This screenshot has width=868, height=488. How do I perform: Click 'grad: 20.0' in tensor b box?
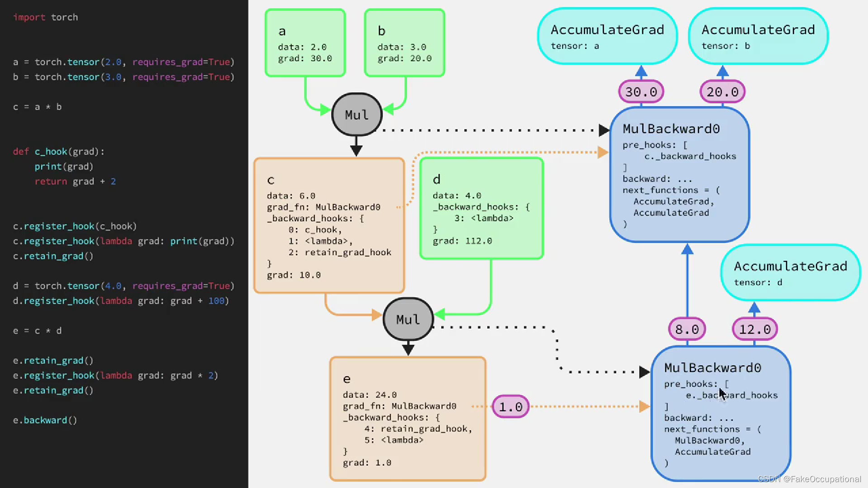point(404,58)
